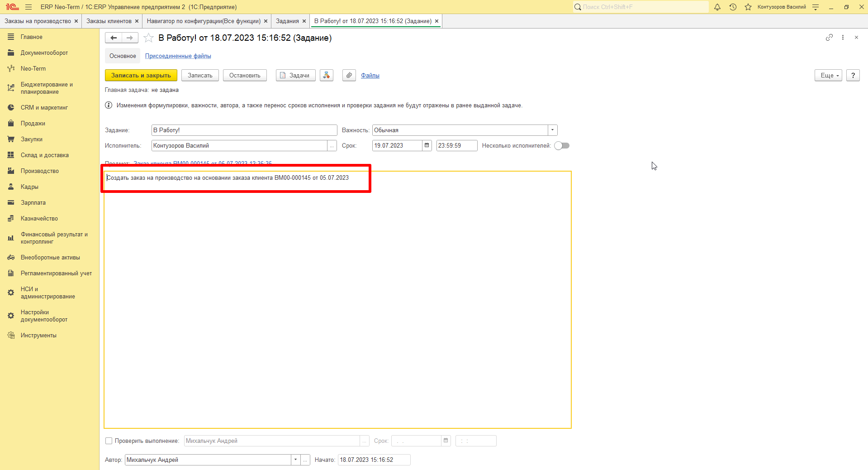Expand the Важность dropdown

coord(552,130)
